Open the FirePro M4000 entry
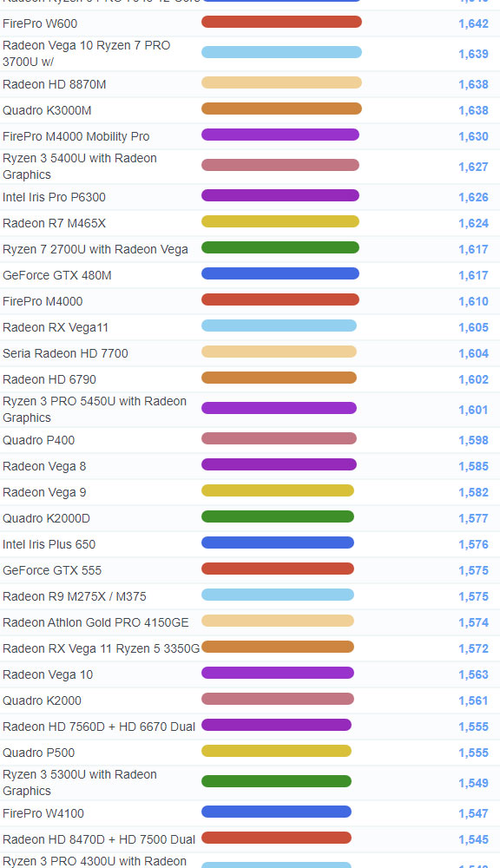This screenshot has height=868, width=500. tap(43, 302)
